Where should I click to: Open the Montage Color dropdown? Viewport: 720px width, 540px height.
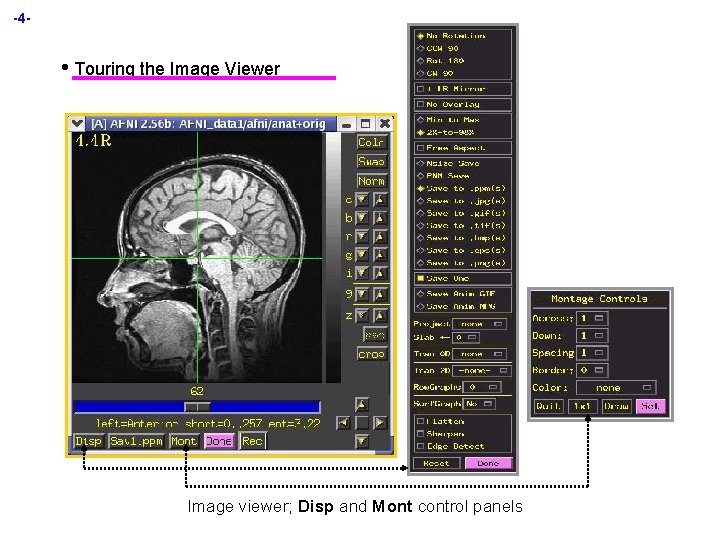pyautogui.click(x=616, y=388)
